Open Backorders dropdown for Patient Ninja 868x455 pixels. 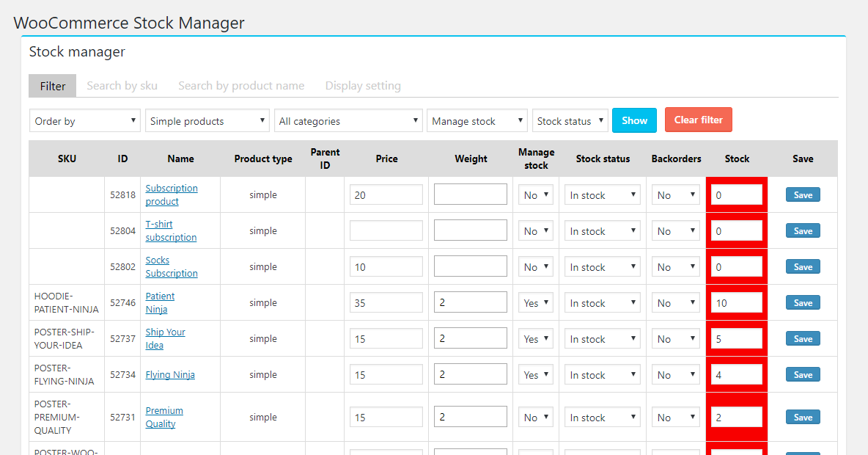(676, 303)
